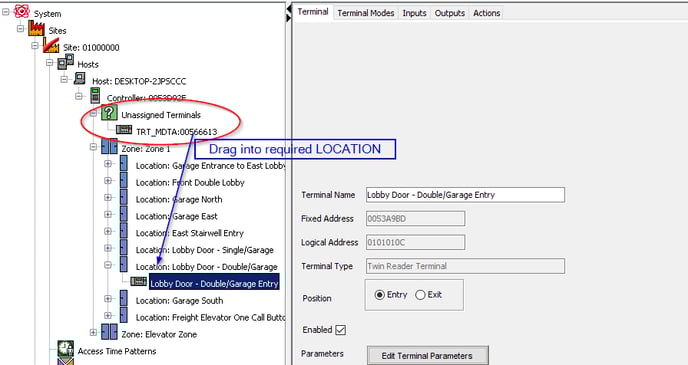This screenshot has width=688, height=365.
Task: Click the Zone: Elevator Zone door icon
Action: pyautogui.click(x=109, y=332)
